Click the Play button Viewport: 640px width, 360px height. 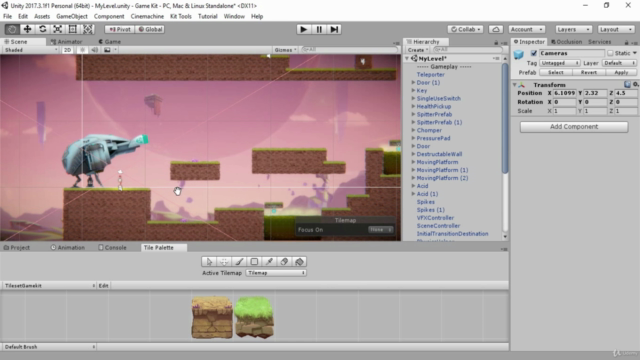303,29
